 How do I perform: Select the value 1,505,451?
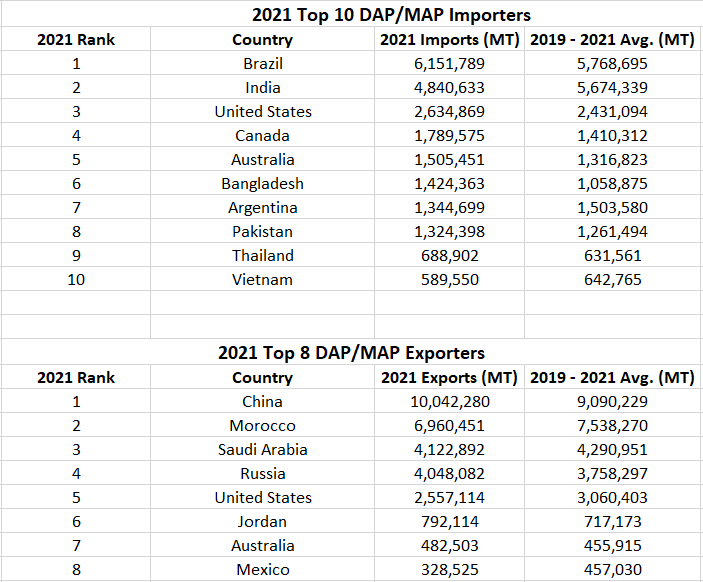[x=450, y=160]
